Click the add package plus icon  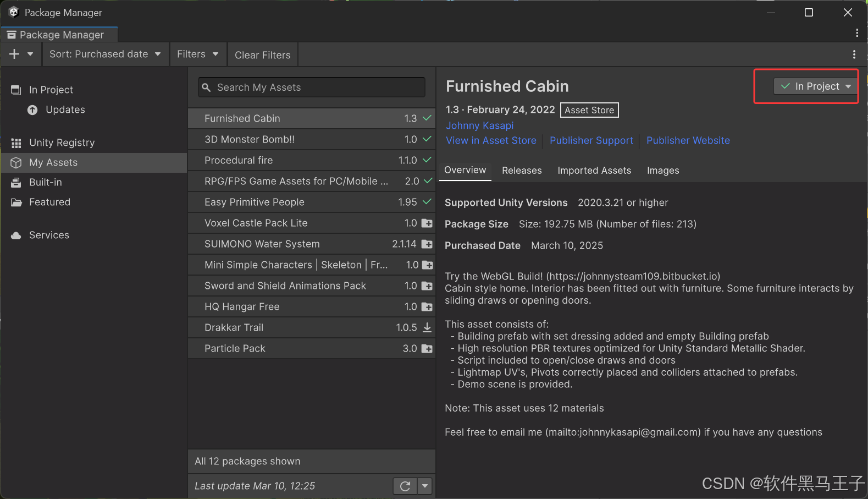click(x=14, y=54)
